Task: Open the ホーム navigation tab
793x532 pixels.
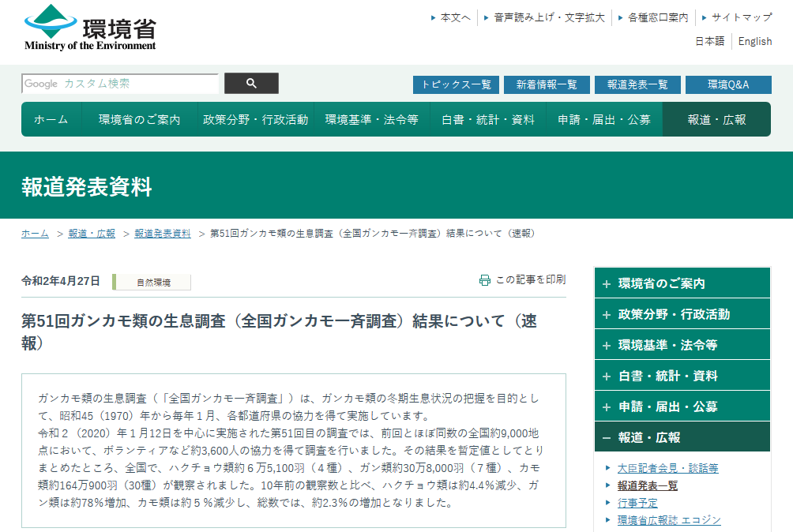Action: click(x=51, y=119)
